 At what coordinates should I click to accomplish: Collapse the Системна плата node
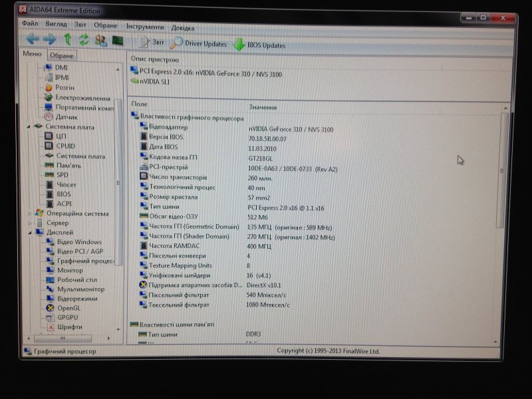click(x=29, y=126)
